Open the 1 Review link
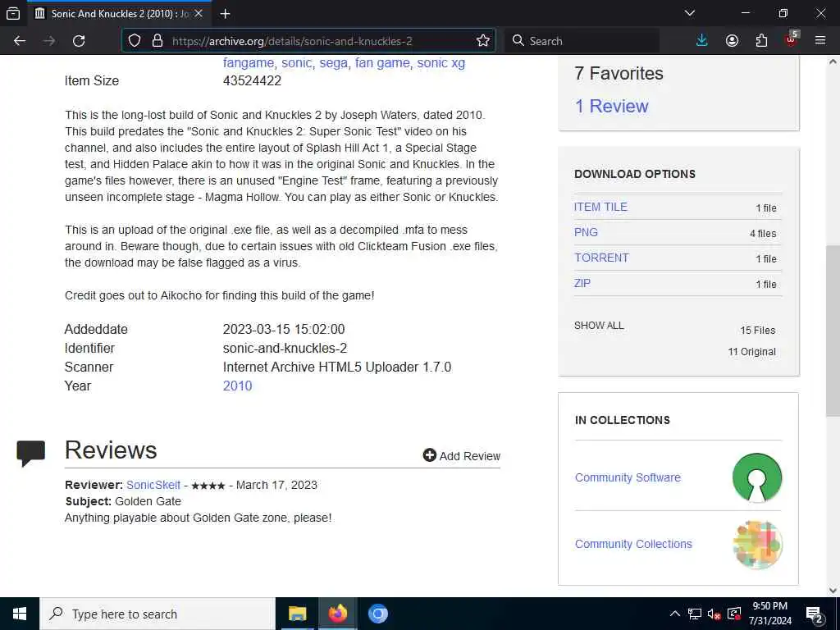The height and width of the screenshot is (630, 840). [611, 106]
